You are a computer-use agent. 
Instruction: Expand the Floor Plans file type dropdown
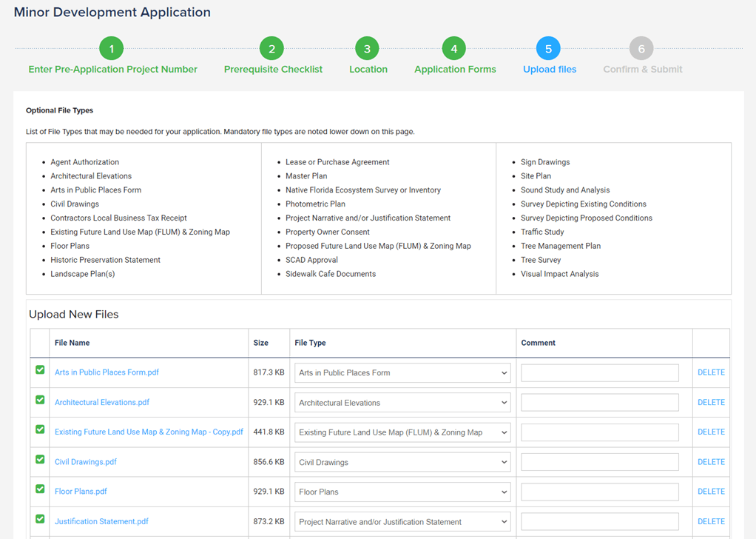pyautogui.click(x=402, y=492)
